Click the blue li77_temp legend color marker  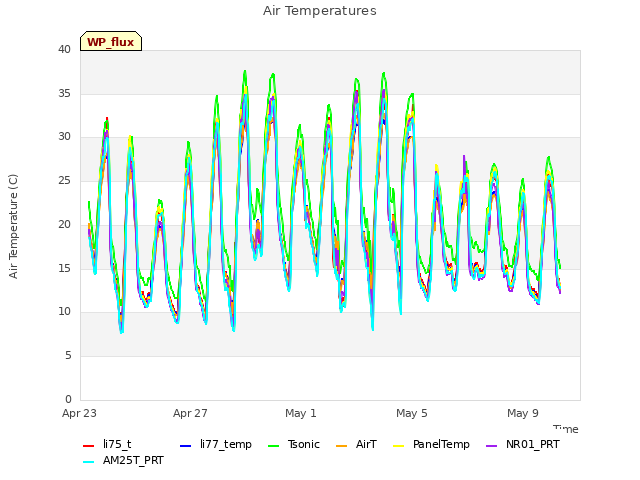click(185, 445)
